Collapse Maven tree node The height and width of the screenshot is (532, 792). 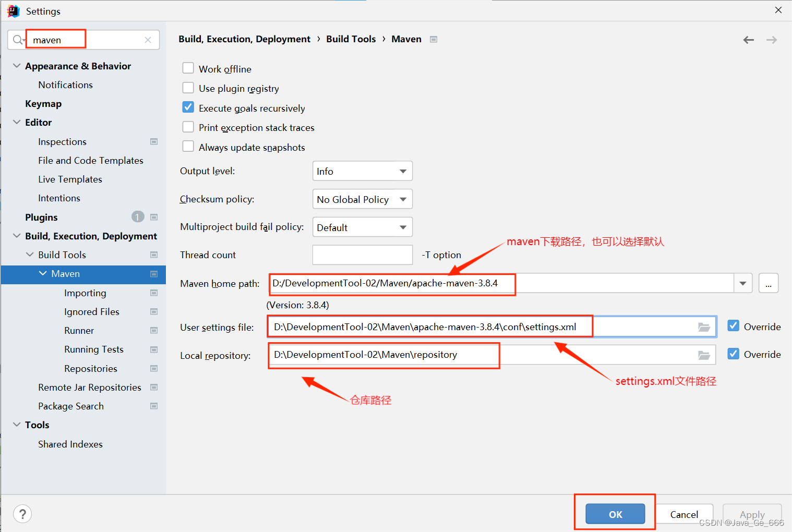click(x=43, y=273)
